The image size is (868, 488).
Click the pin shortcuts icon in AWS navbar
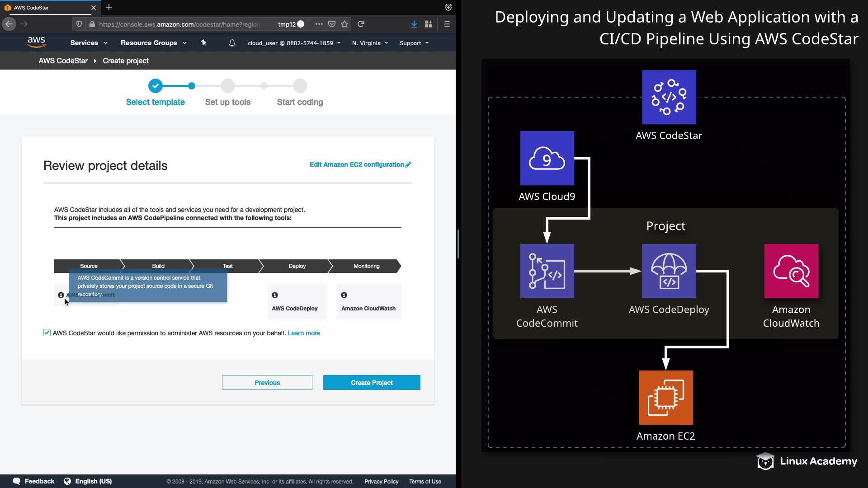(203, 42)
